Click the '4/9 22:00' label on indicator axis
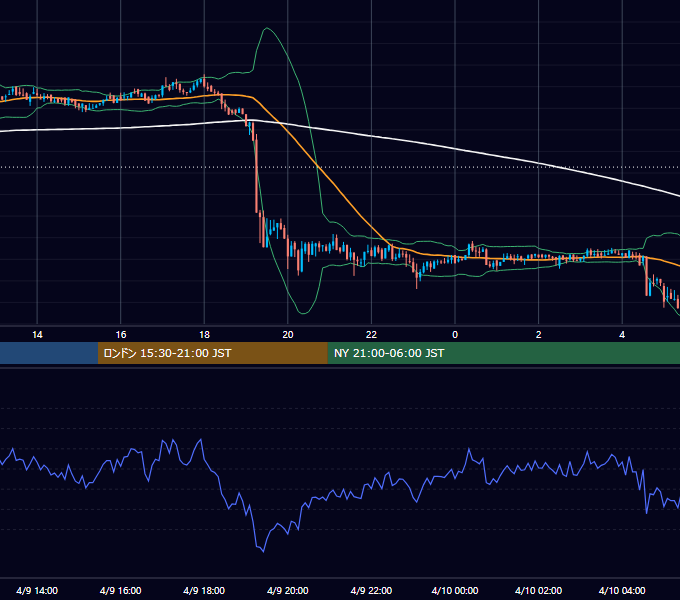680x600 pixels. 371,590
